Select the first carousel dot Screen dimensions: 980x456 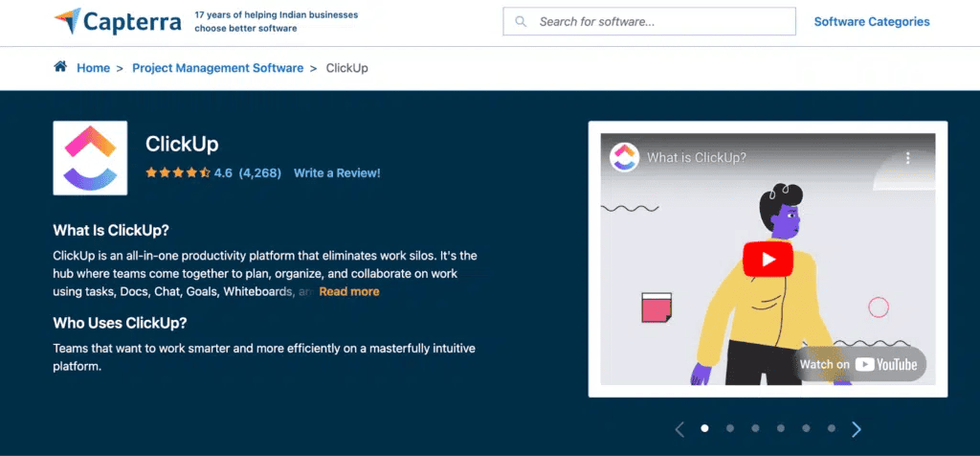705,428
